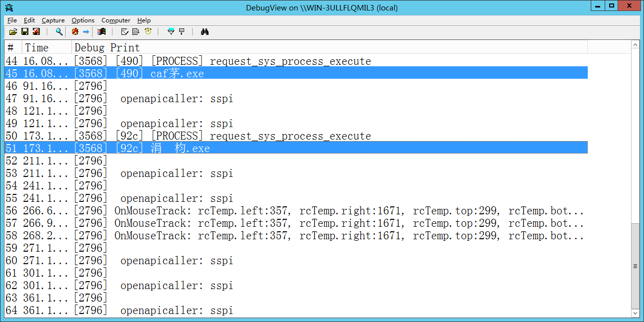The width and height of the screenshot is (644, 322).
Task: Toggle clock time format icon
Action: 148,31
